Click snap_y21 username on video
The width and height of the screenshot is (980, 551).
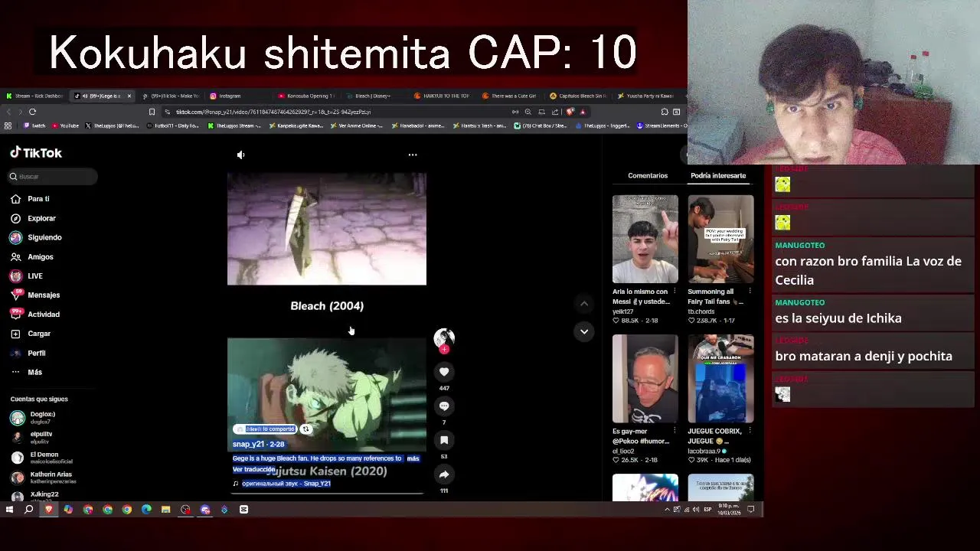pyautogui.click(x=248, y=444)
